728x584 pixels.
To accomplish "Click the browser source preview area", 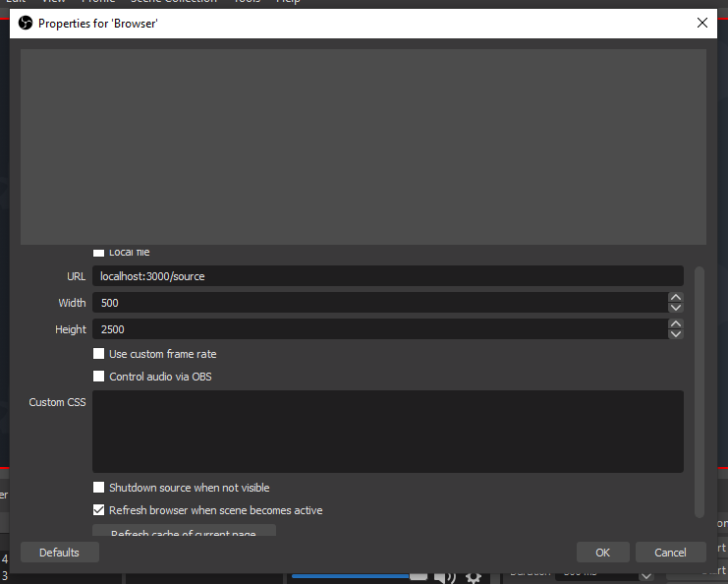I will click(364, 146).
